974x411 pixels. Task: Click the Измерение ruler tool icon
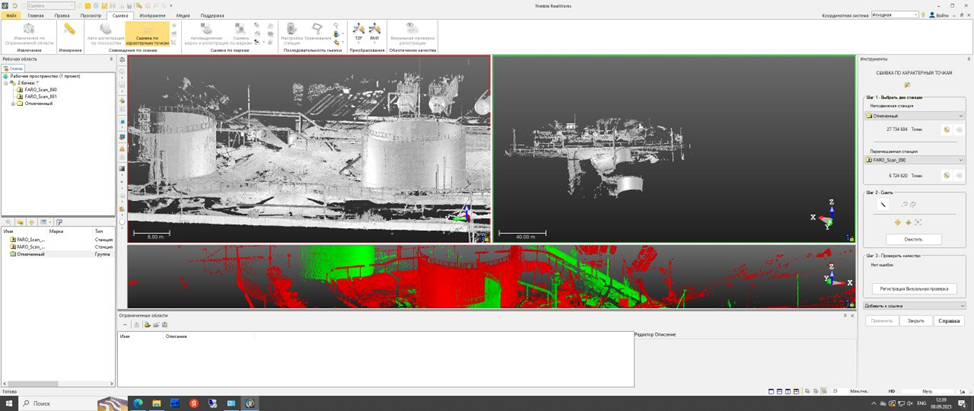pos(70,31)
